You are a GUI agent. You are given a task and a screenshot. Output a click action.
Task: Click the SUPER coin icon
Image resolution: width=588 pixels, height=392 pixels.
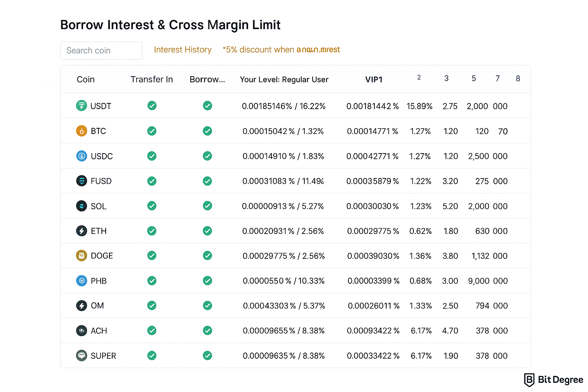81,356
